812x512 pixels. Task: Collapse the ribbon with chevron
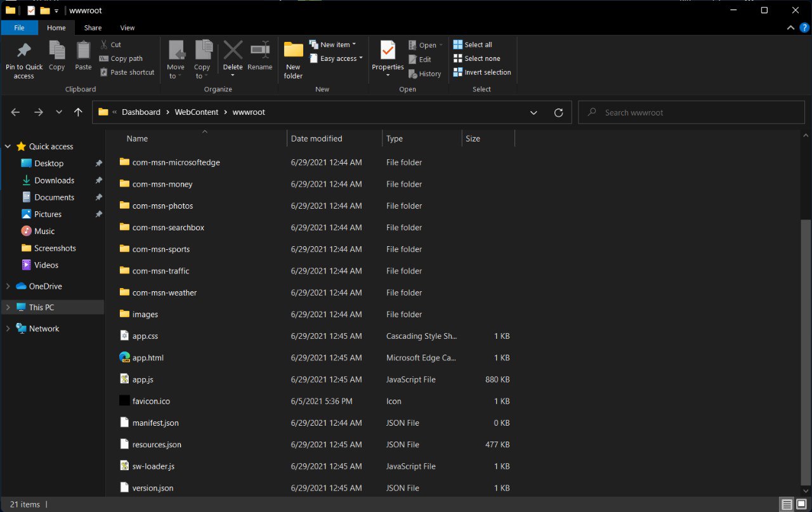tap(790, 28)
